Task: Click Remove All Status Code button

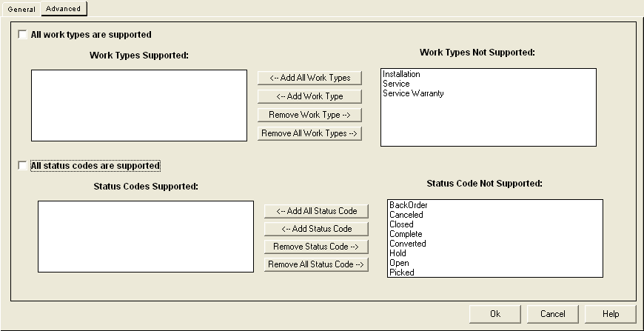Action: (316, 264)
